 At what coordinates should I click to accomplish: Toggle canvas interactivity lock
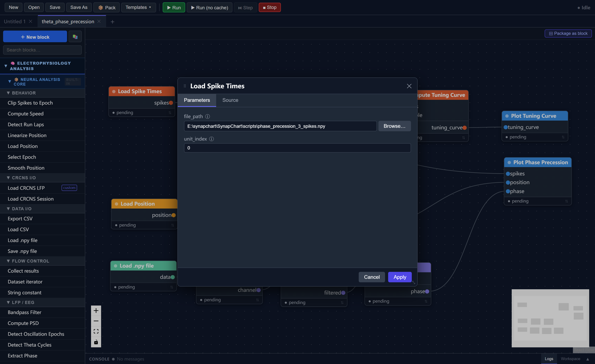tap(96, 342)
